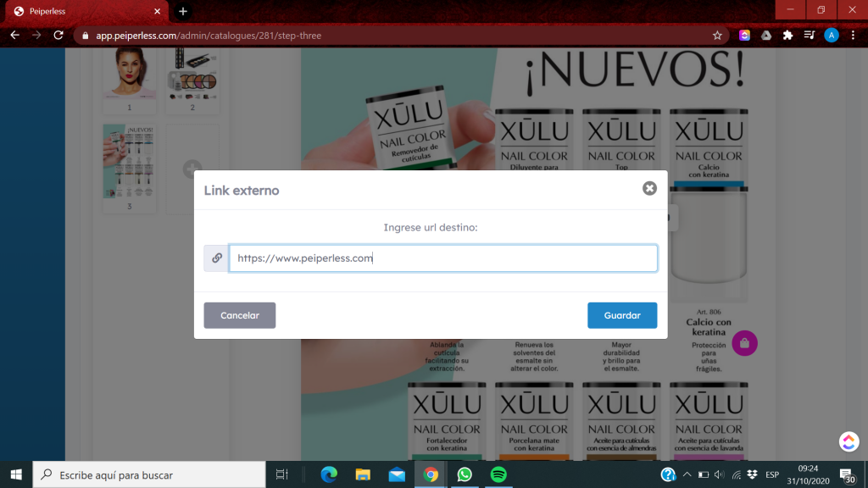Click the Windows search box

click(x=149, y=474)
